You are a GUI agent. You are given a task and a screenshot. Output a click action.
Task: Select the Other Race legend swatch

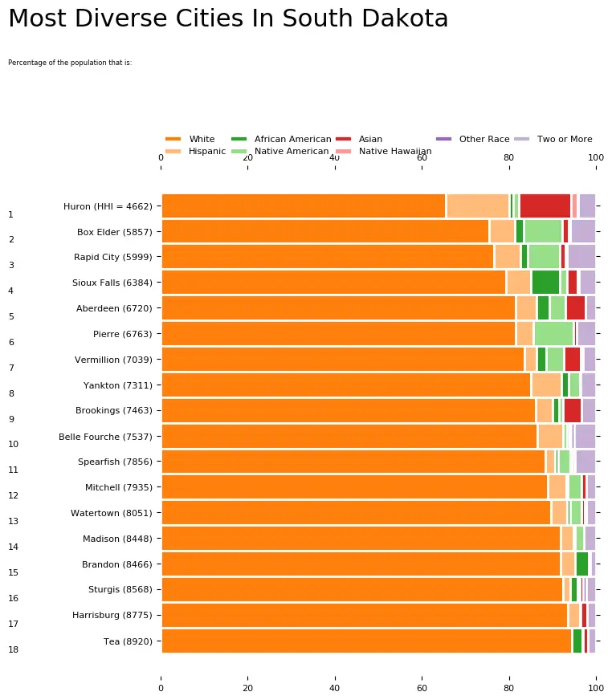click(x=443, y=139)
